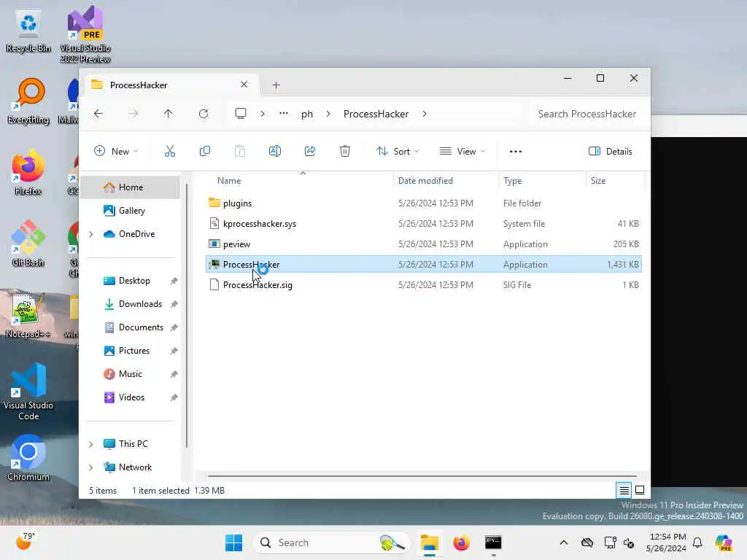Add a new Explorer tab
Screen dimensions: 747x560
(276, 85)
